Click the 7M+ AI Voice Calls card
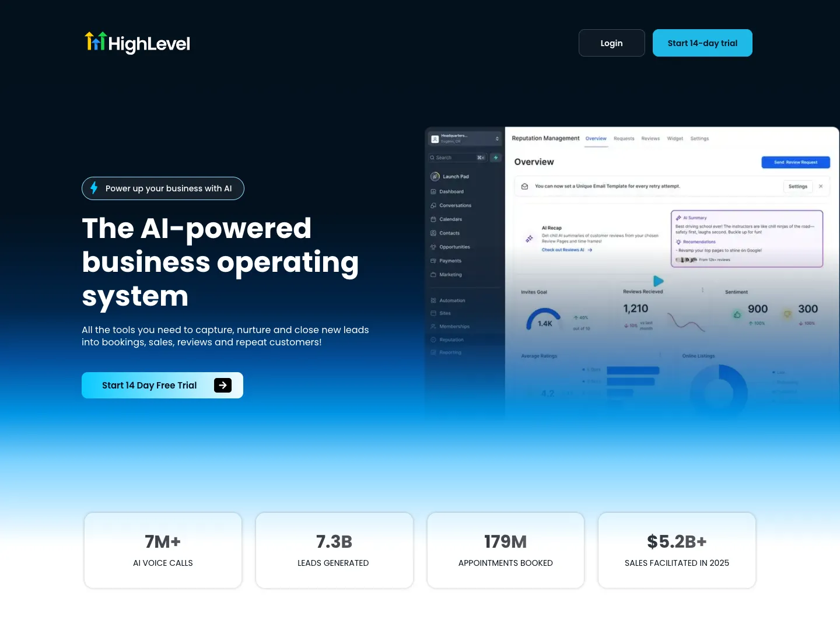Screen dimensions: 840x630 pos(163,550)
